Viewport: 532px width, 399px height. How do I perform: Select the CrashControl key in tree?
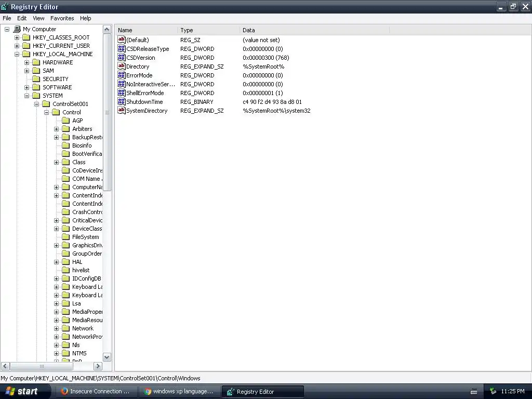(x=87, y=212)
